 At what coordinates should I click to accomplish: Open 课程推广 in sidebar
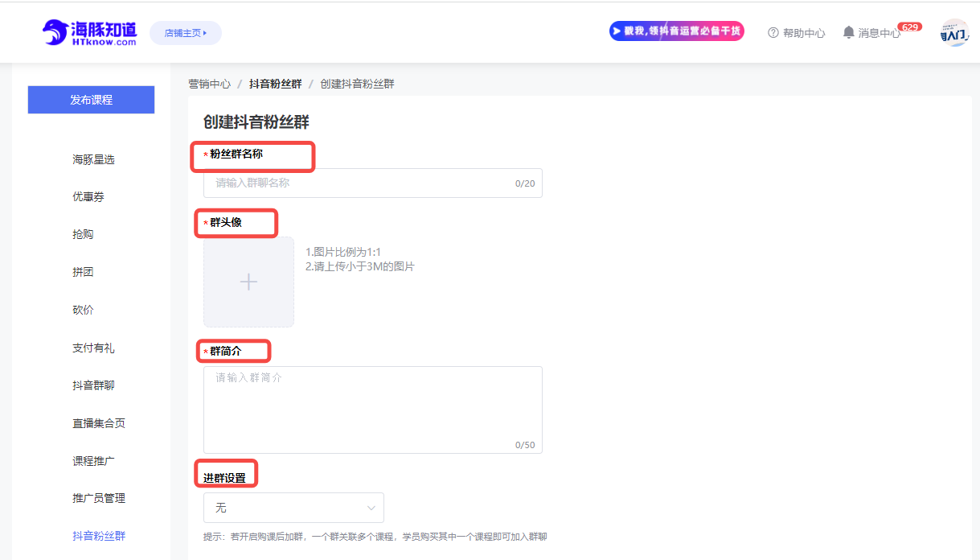93,461
